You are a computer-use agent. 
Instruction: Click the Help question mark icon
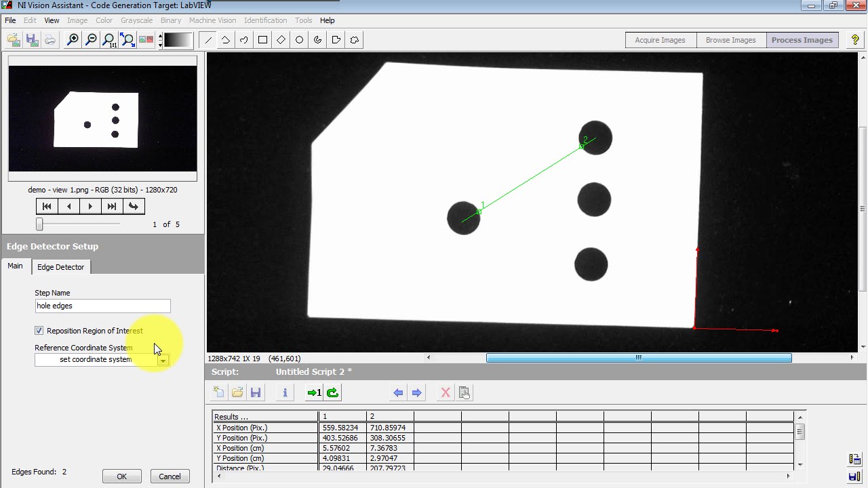(855, 40)
